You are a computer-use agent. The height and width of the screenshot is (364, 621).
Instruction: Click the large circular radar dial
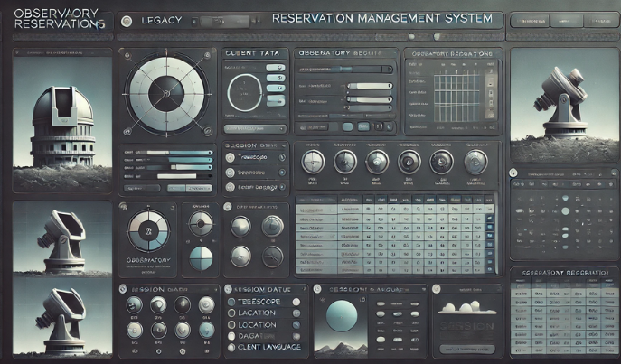click(165, 89)
